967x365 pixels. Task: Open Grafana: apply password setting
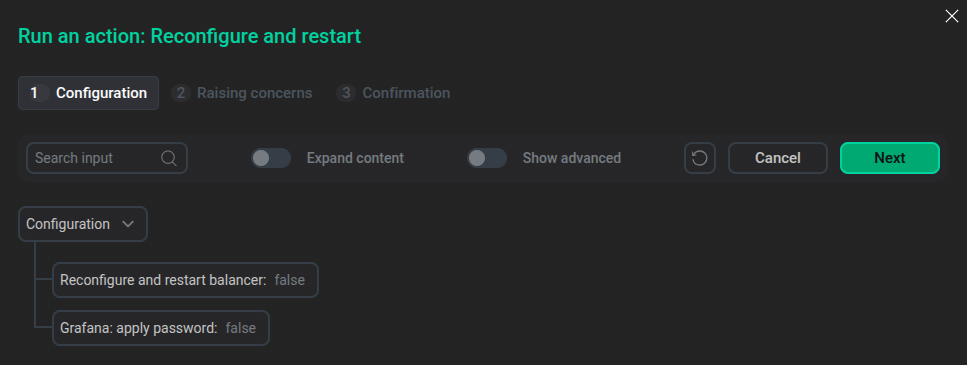(x=161, y=328)
